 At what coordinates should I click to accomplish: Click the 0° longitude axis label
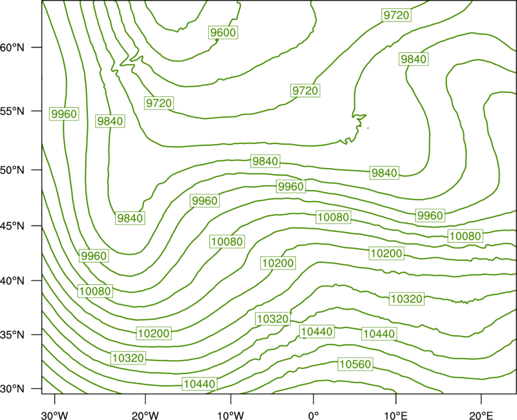[x=313, y=415]
